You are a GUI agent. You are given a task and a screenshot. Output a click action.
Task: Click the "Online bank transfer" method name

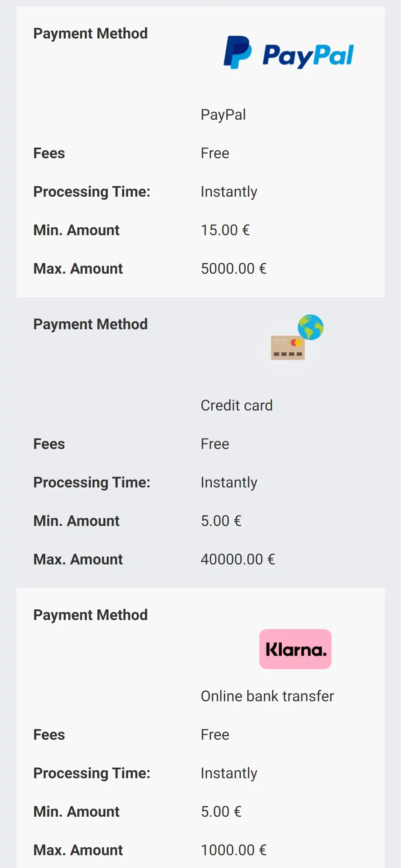click(x=267, y=696)
